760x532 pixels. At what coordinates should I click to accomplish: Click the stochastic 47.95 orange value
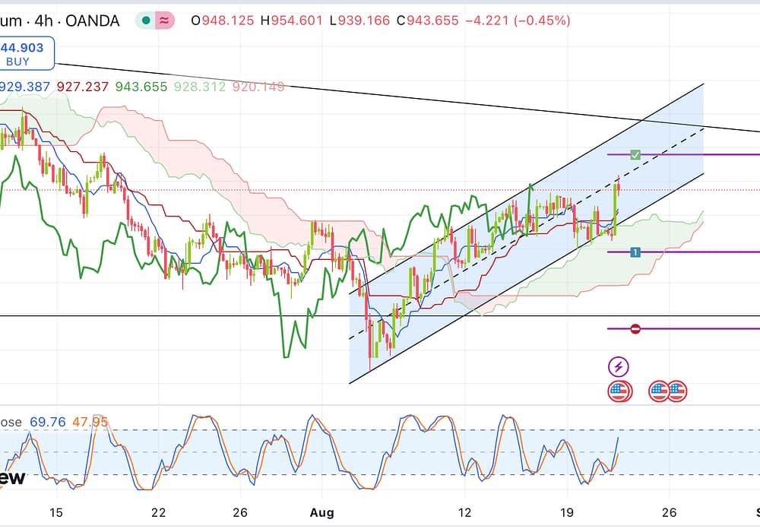[90, 421]
